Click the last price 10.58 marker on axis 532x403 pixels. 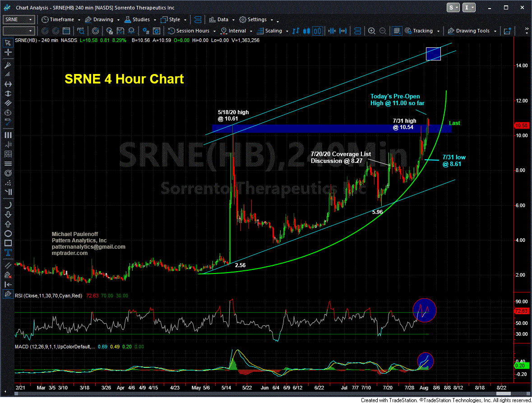(x=522, y=125)
